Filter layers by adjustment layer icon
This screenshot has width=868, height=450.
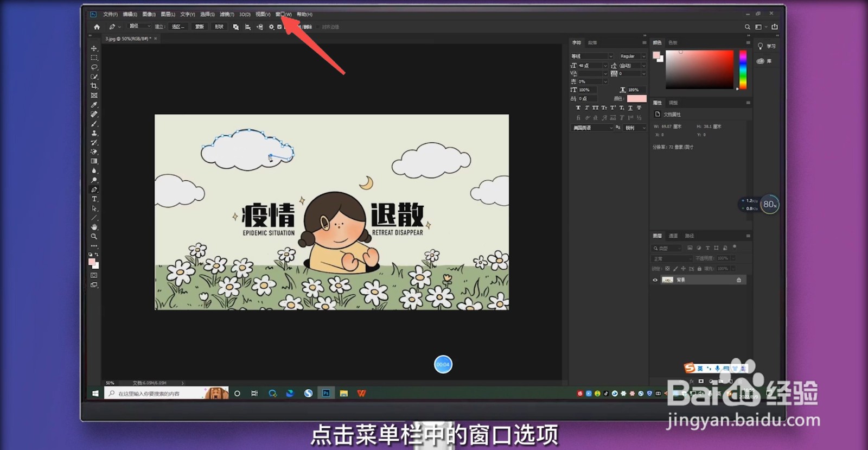(699, 248)
